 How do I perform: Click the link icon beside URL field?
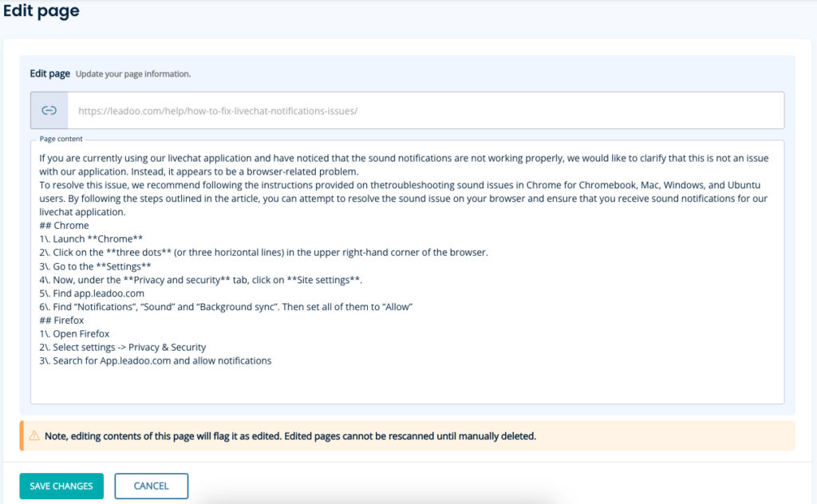(49, 110)
